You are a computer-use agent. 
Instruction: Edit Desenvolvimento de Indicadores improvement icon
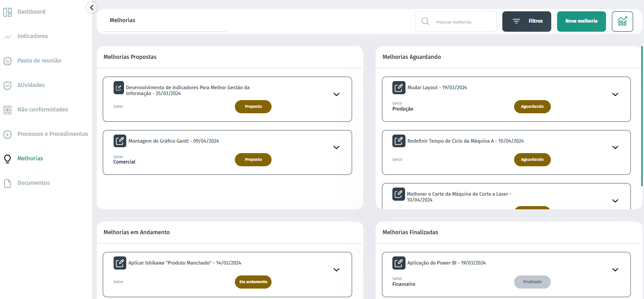click(119, 88)
